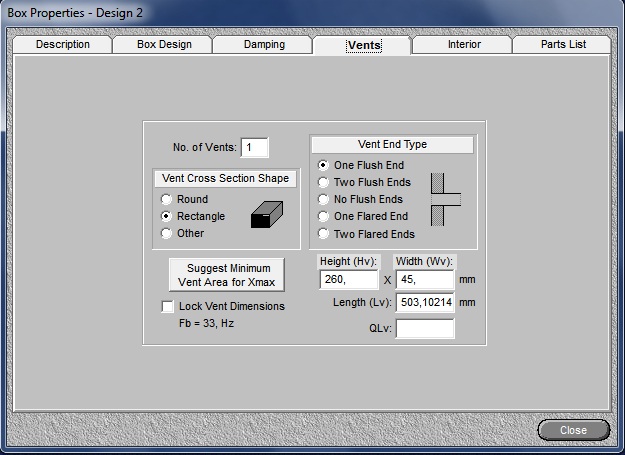Select the Round cross section option
This screenshot has width=625, height=455.
[167, 199]
